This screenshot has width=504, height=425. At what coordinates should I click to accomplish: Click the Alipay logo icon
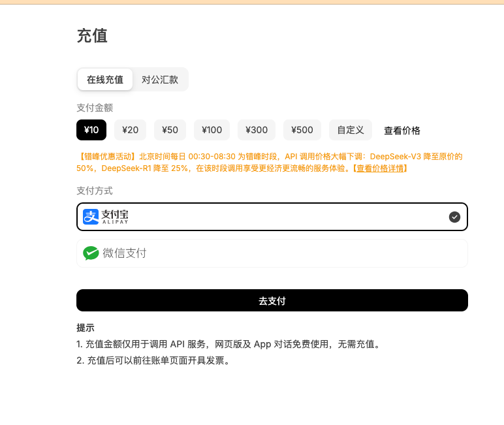pos(91,217)
